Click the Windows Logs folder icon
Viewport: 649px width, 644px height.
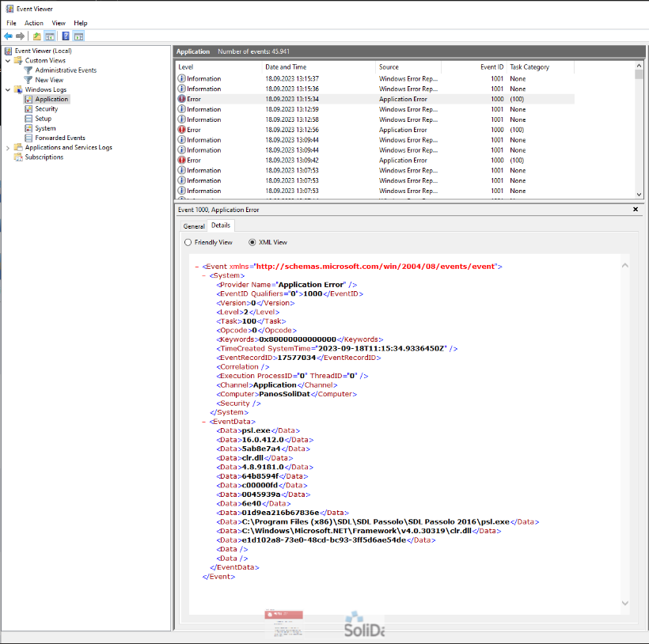pos(18,89)
